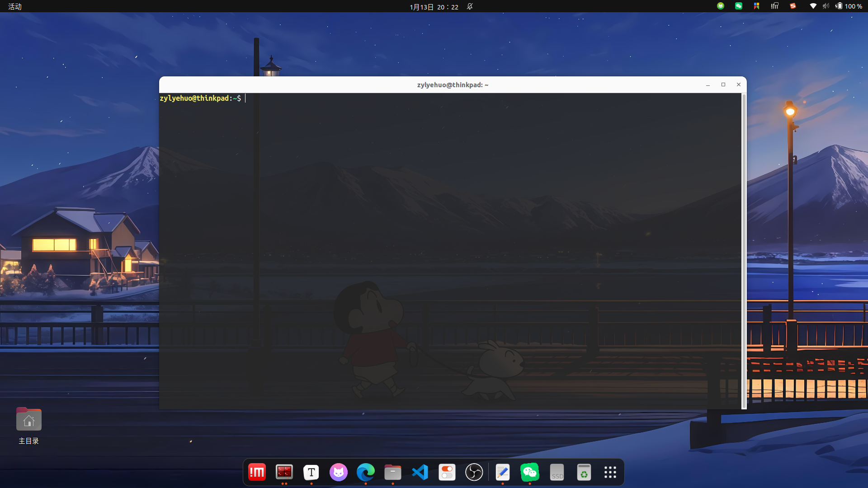The width and height of the screenshot is (868, 488).
Task: Open Microsoft Edge from the dock
Action: click(365, 473)
